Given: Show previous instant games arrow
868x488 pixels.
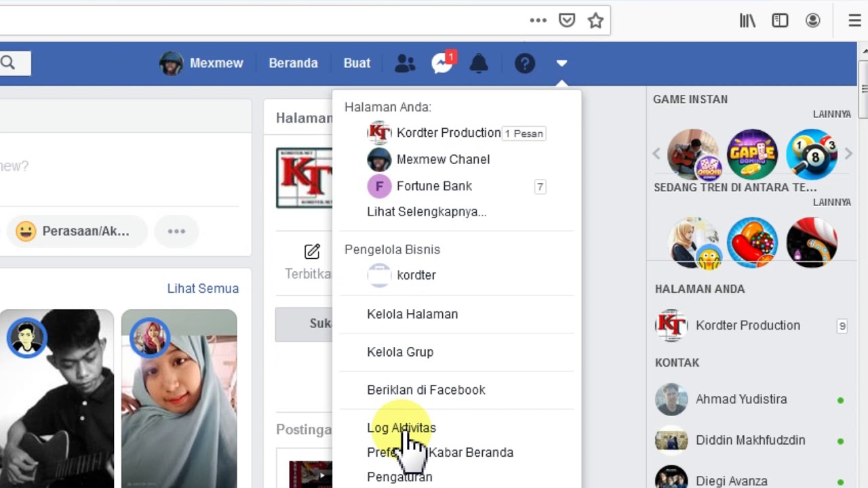Looking at the screenshot, I should pyautogui.click(x=656, y=154).
